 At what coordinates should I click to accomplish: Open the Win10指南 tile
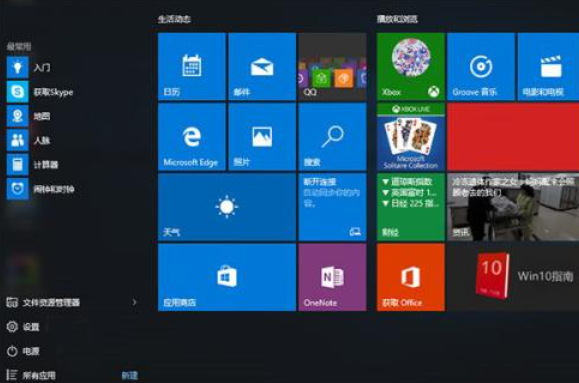(513, 277)
